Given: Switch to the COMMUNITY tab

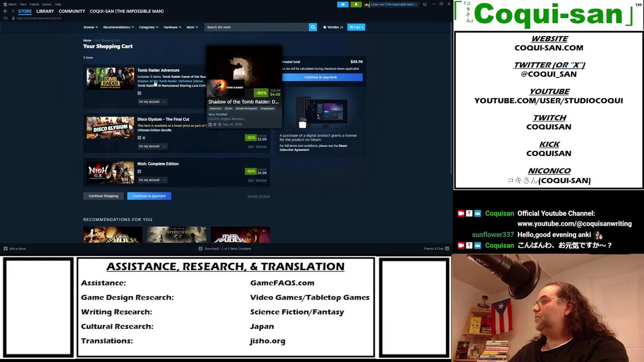Looking at the screenshot, I should click(x=72, y=11).
